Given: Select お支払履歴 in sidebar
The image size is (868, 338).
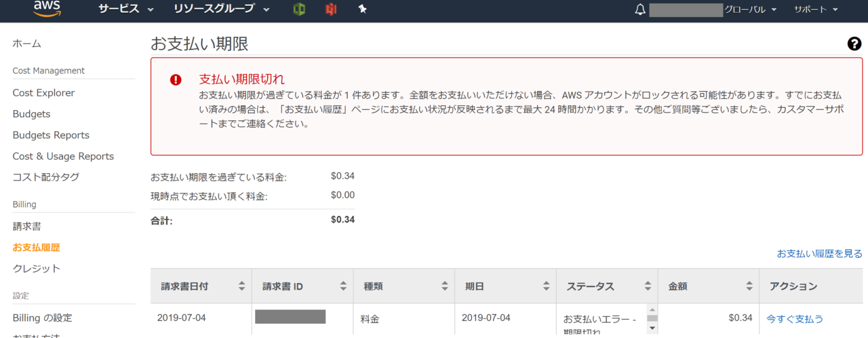Looking at the screenshot, I should click(x=37, y=248).
